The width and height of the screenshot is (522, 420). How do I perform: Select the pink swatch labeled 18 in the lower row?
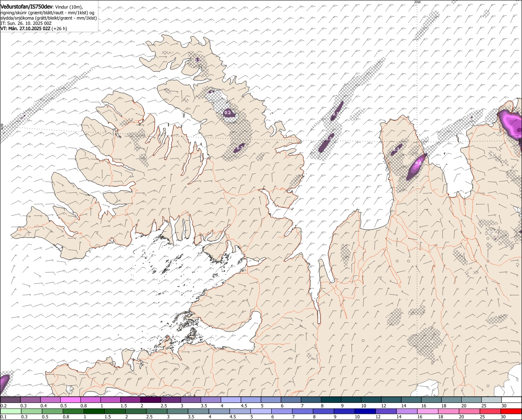point(449,411)
